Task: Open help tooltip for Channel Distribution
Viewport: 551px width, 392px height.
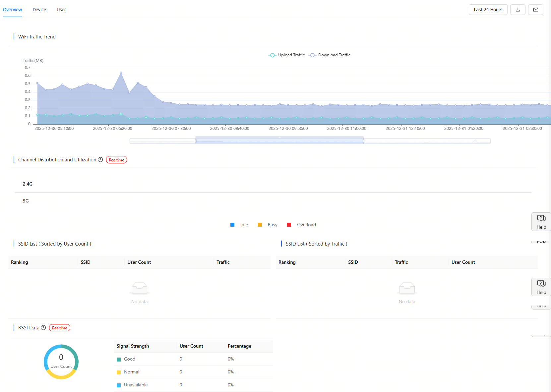Action: (100, 160)
